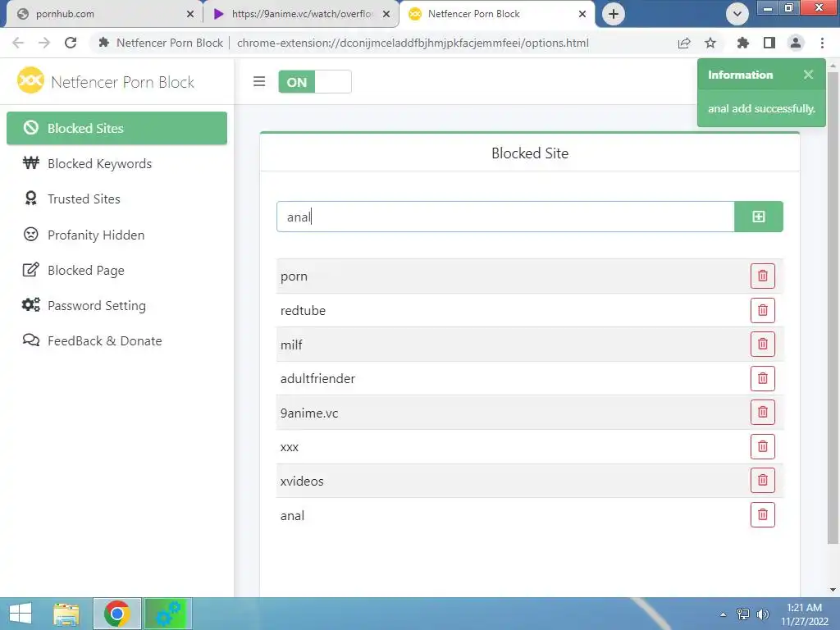Viewport: 840px width, 630px height.
Task: Close the Information notification
Action: pos(808,75)
